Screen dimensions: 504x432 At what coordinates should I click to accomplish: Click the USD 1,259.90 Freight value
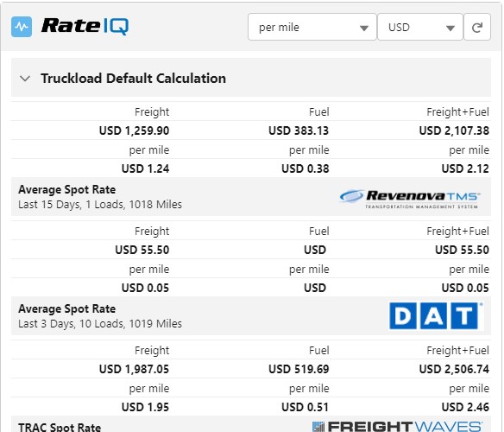pyautogui.click(x=134, y=130)
